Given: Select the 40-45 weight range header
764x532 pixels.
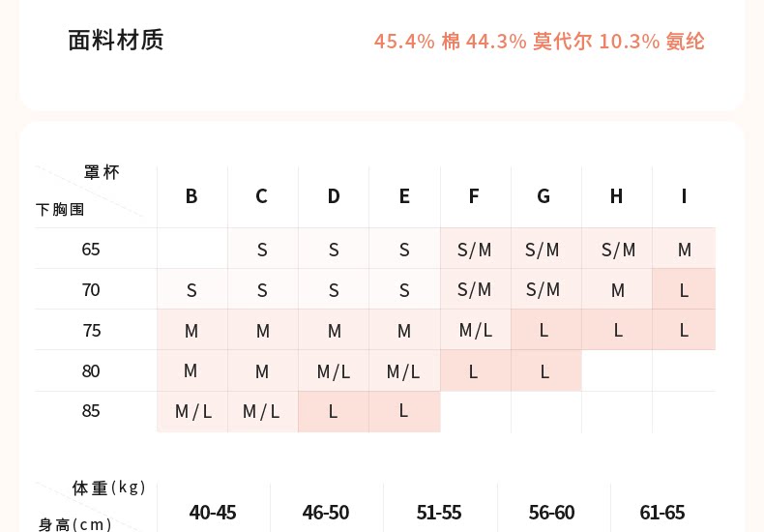Looking at the screenshot, I should click(x=213, y=513).
